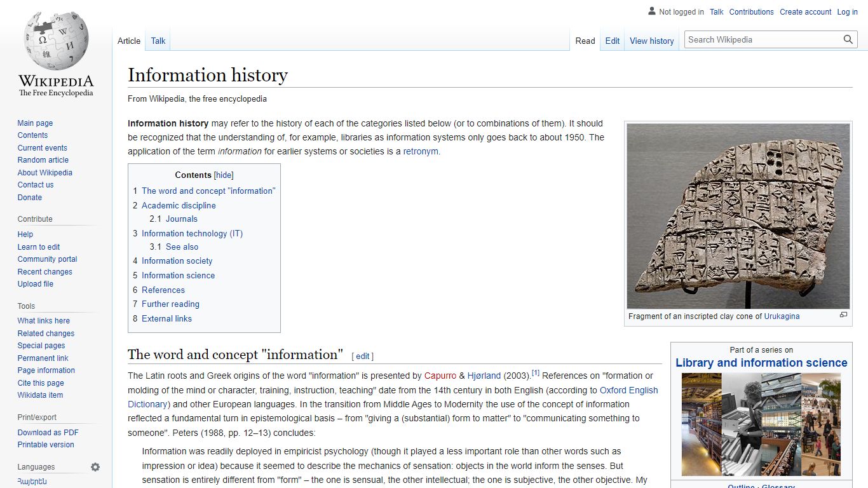Open the Edit tab
The width and height of the screenshot is (868, 488).
[x=613, y=41]
